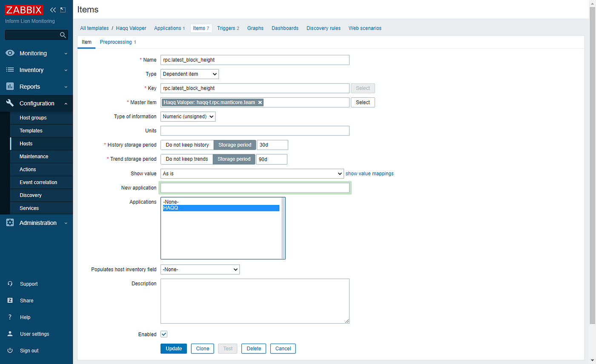Select History Storage period option
Image resolution: width=596 pixels, height=364 pixels.
[x=235, y=145]
